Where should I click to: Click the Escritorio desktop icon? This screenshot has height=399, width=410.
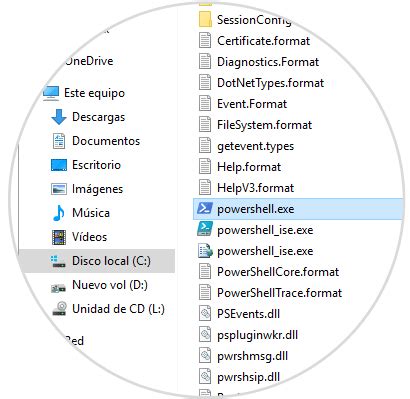coord(59,165)
